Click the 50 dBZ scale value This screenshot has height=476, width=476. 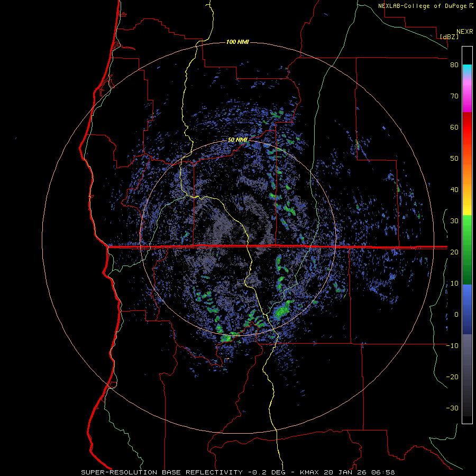pyautogui.click(x=454, y=159)
